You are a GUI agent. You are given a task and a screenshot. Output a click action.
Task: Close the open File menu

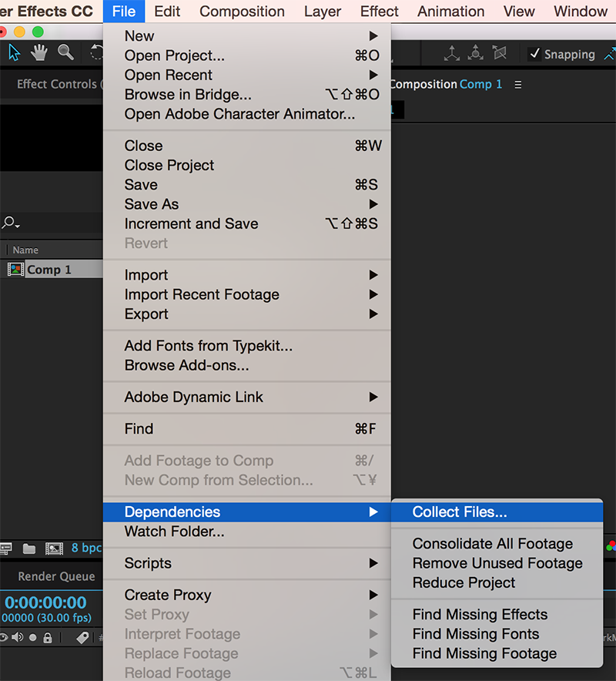click(x=124, y=12)
